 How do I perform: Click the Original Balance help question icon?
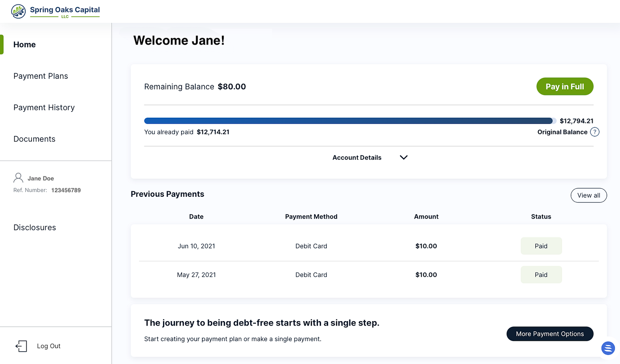595,132
